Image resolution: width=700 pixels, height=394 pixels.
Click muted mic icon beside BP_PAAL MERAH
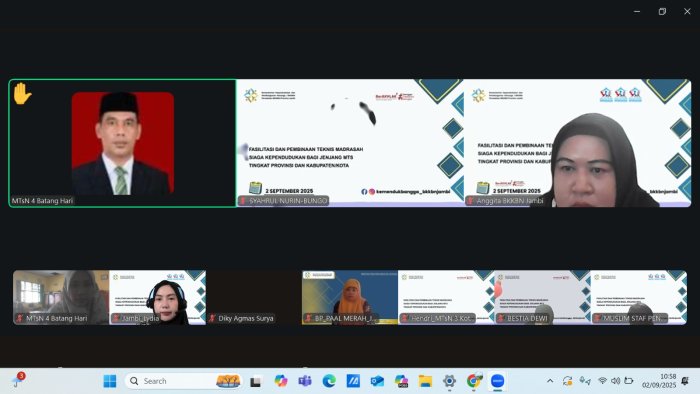[x=308, y=318]
